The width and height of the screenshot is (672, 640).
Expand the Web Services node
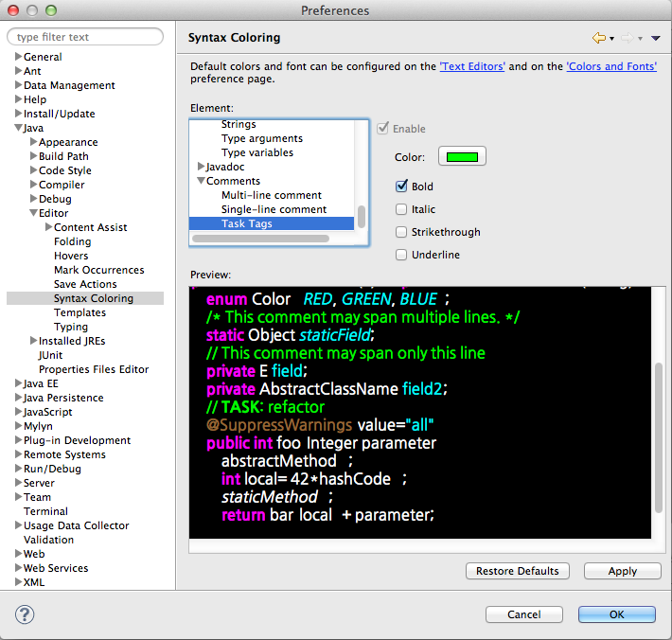(x=18, y=567)
